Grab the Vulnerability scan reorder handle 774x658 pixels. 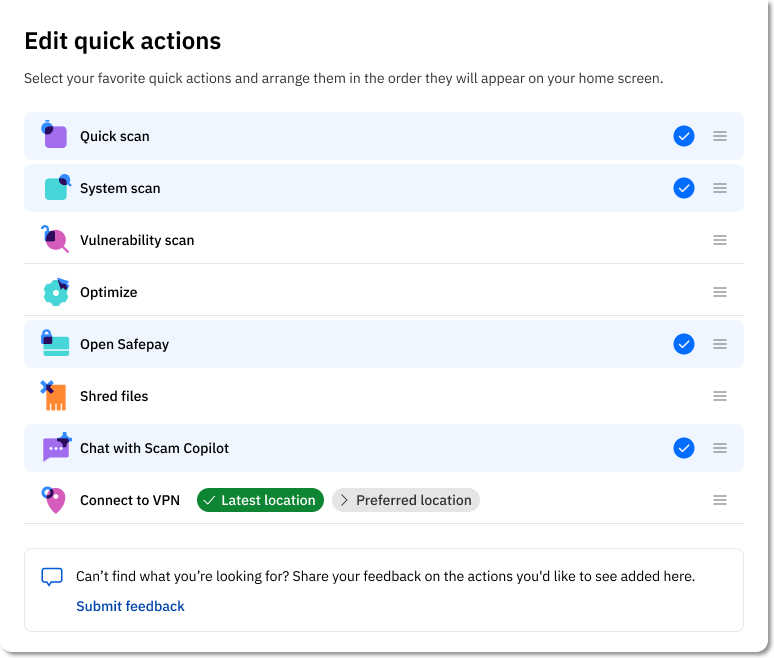(x=720, y=240)
